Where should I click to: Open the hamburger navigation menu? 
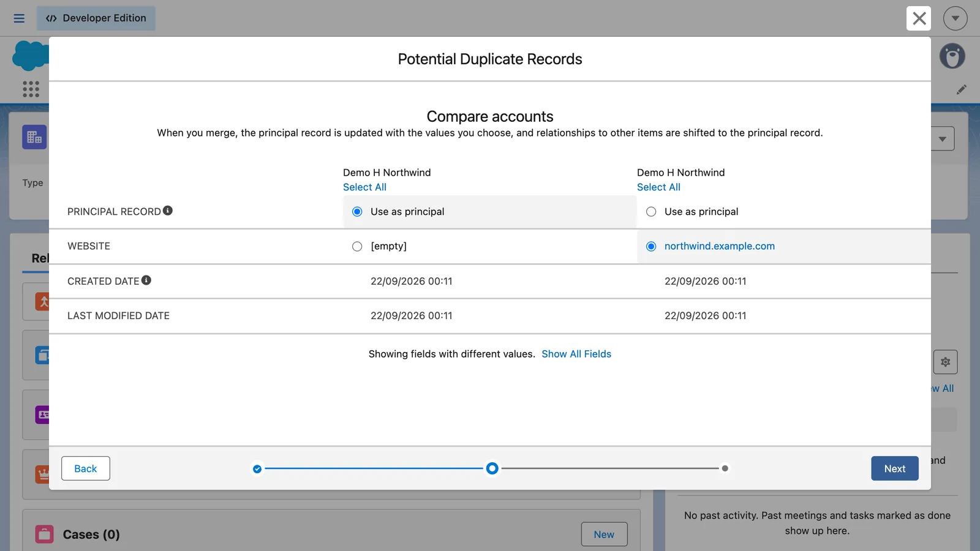point(19,18)
